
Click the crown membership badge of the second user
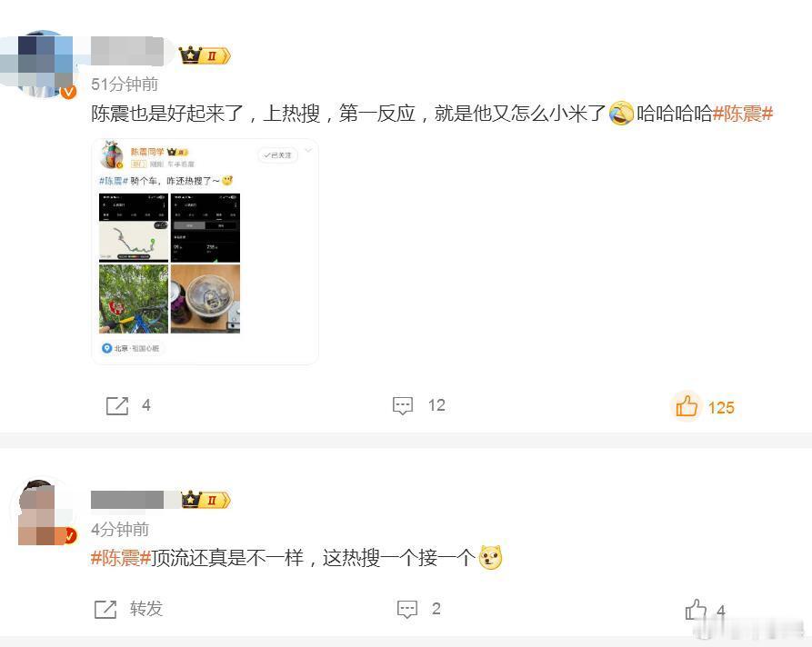(206, 500)
